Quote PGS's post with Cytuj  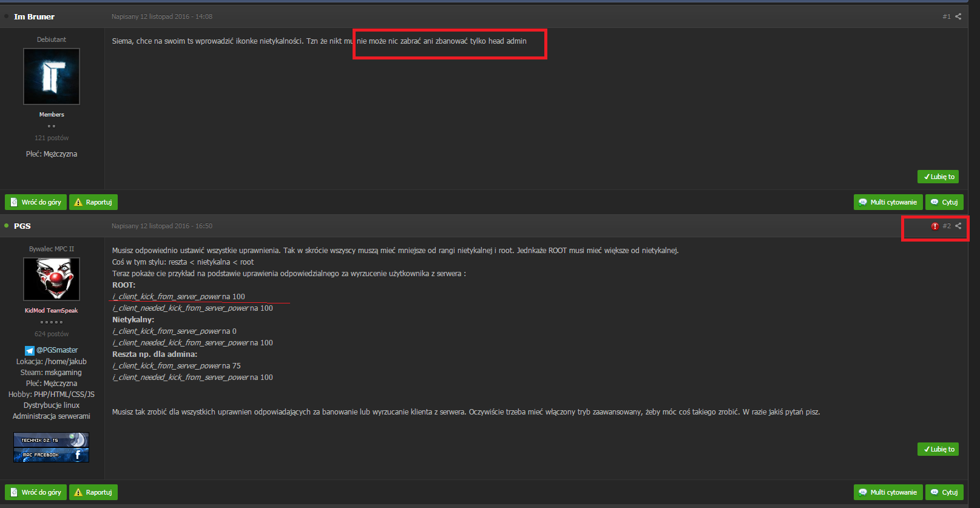(x=944, y=492)
